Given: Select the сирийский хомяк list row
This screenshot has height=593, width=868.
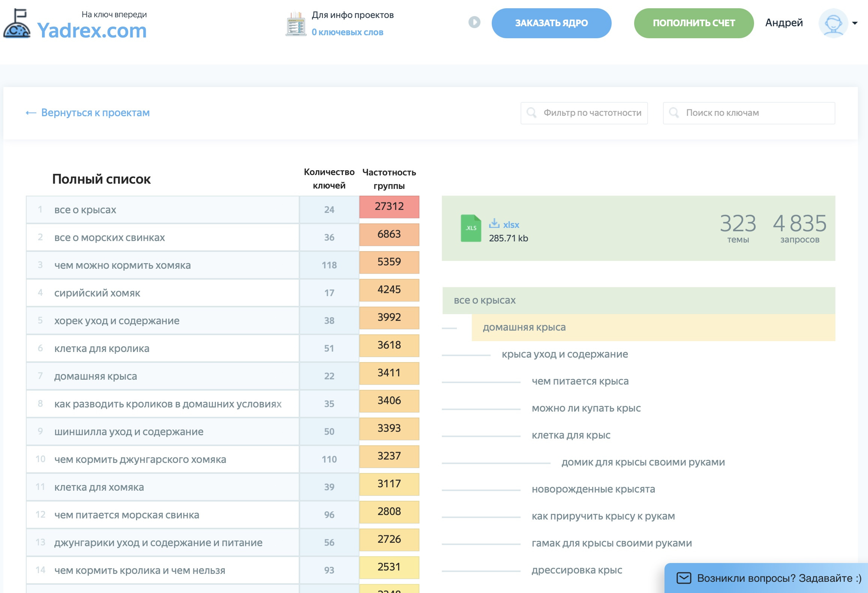Looking at the screenshot, I should click(x=97, y=293).
